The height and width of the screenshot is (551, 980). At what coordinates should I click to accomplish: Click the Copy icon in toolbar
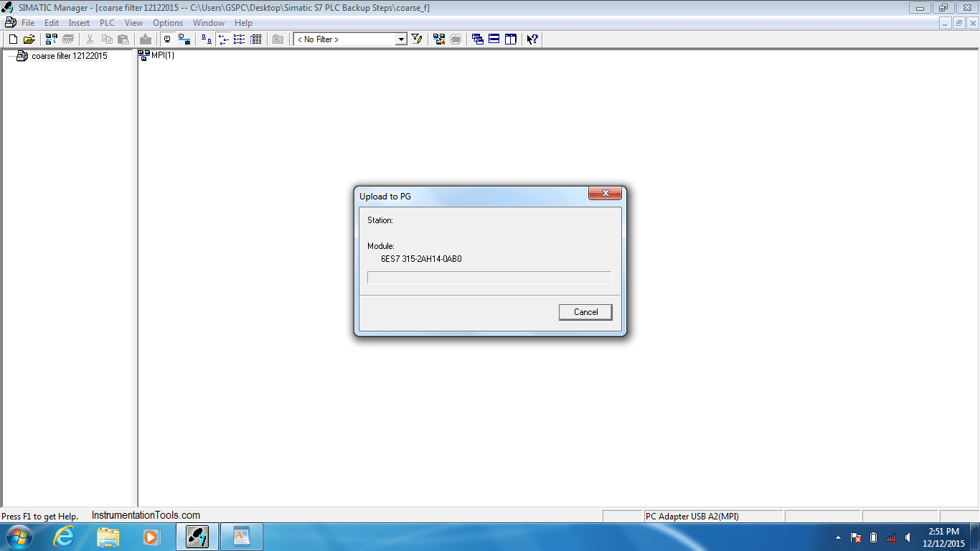(x=107, y=39)
